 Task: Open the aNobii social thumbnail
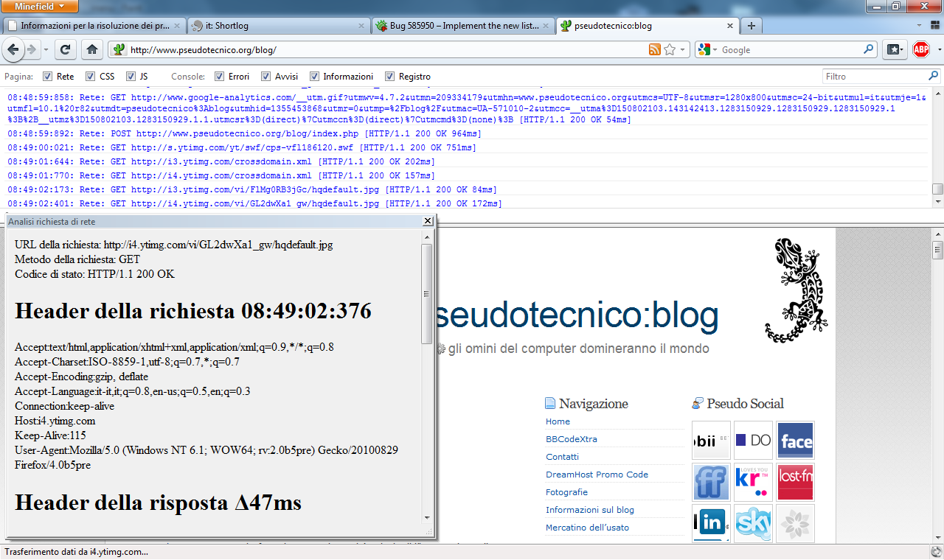point(711,441)
